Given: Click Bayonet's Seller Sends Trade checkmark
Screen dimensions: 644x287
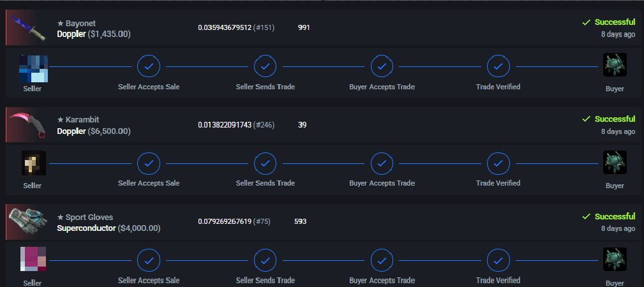Looking at the screenshot, I should coord(266,66).
